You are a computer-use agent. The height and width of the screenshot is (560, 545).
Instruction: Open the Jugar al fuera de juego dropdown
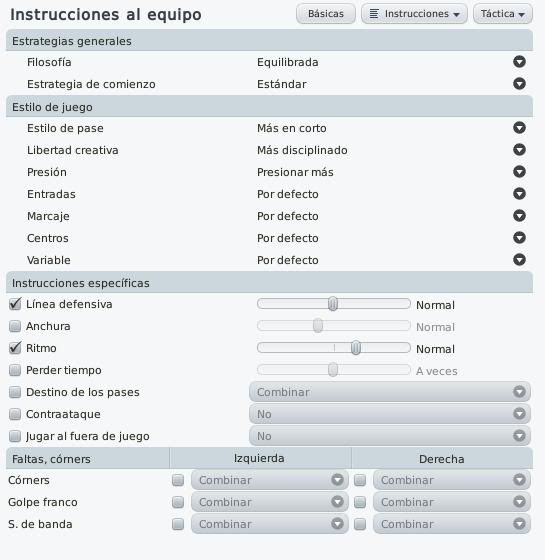pyautogui.click(x=390, y=436)
